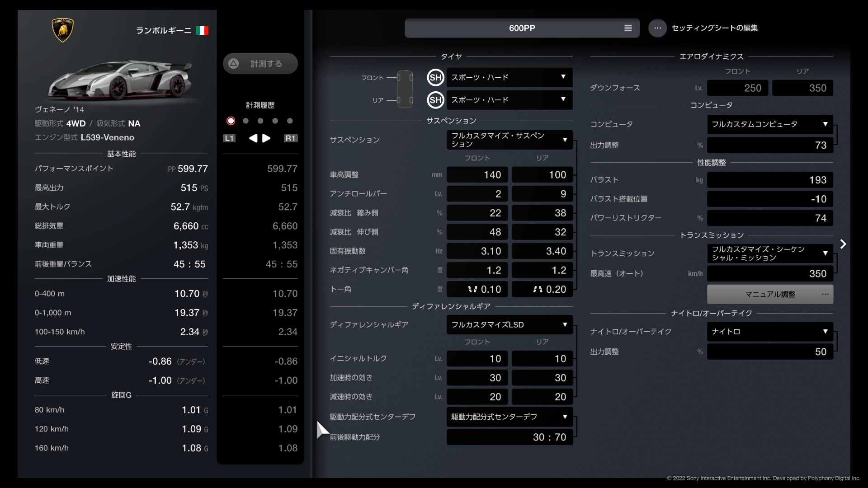Click the hamburger menu icon on 600PP sheet
The height and width of the screenshot is (488, 868).
[x=628, y=28]
